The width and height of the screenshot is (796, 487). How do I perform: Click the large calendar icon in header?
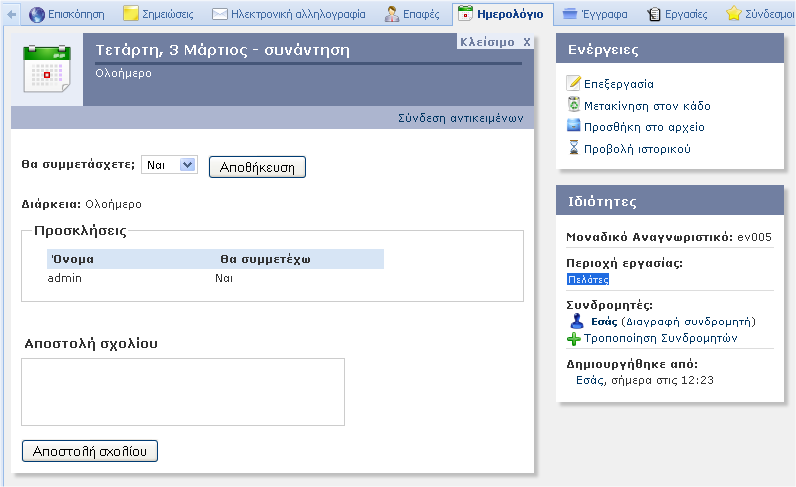[46, 68]
